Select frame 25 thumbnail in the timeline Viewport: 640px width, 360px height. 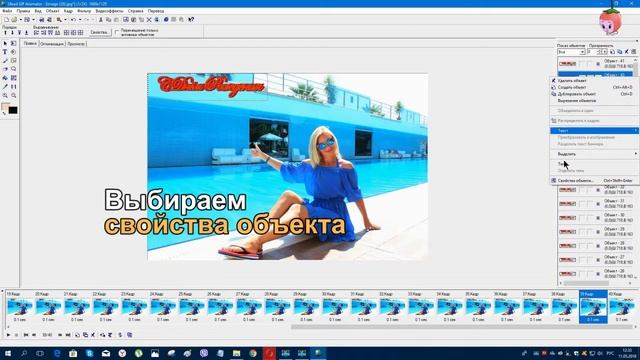(x=192, y=307)
